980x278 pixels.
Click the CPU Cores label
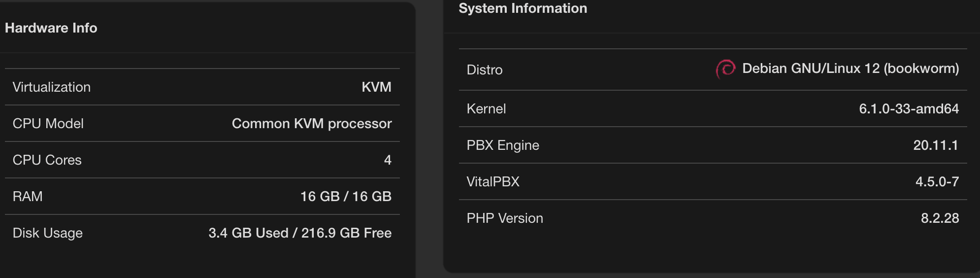[x=47, y=160]
